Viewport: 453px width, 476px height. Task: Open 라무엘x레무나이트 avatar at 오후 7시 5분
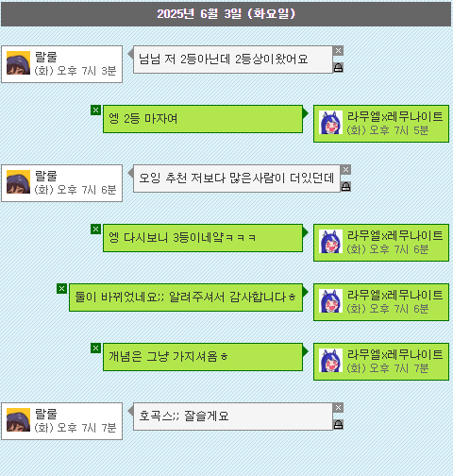click(330, 123)
